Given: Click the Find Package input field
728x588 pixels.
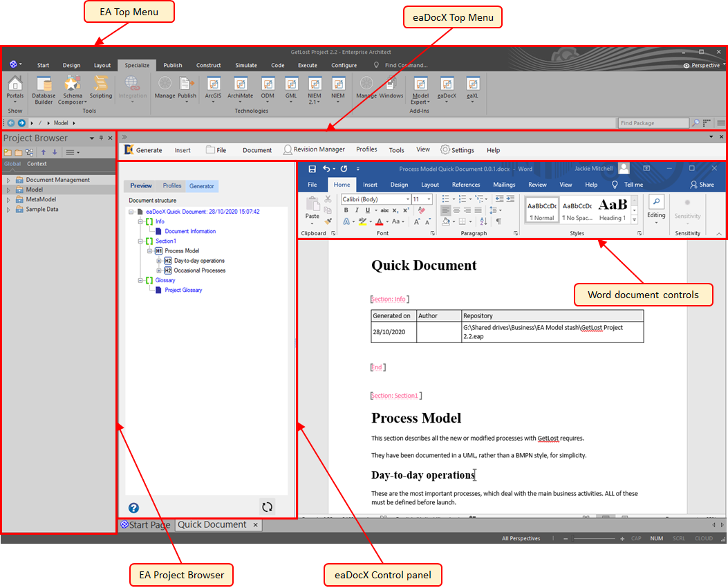Looking at the screenshot, I should coord(653,123).
